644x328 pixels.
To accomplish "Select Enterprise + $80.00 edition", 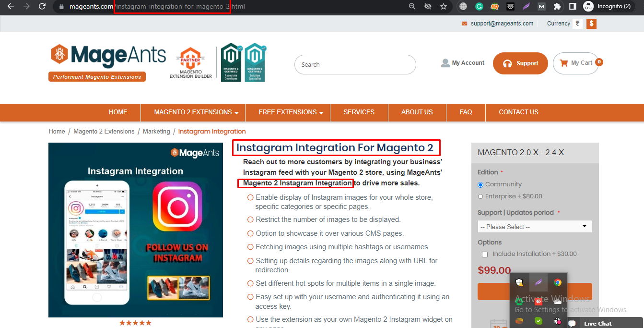I will [x=480, y=196].
